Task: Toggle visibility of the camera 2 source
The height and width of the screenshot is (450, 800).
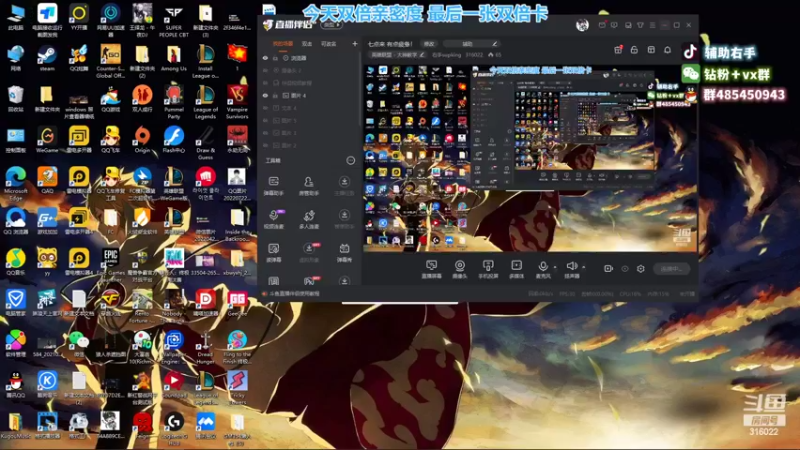Action: 265,70
